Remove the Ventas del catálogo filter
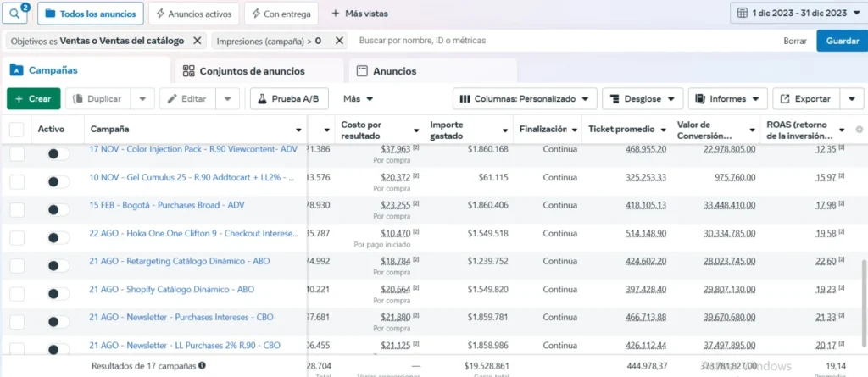868x377 pixels. (198, 40)
